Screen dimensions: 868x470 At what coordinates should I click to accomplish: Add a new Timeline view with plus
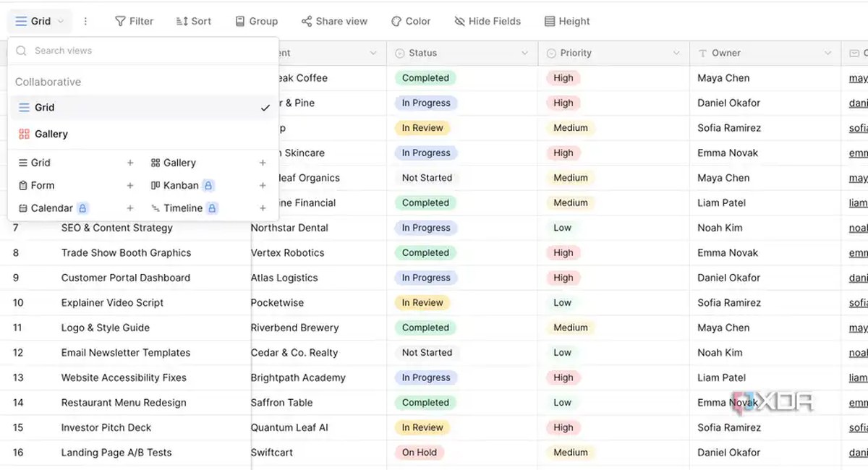click(263, 208)
